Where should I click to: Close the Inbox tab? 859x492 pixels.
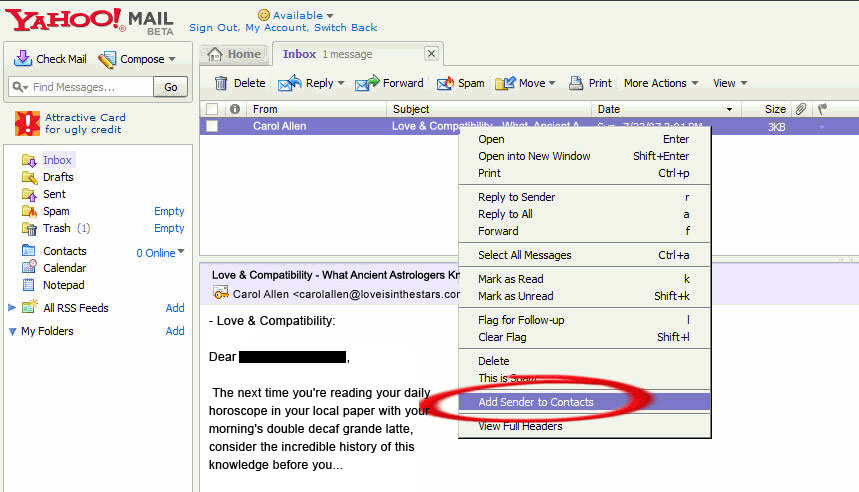[432, 54]
